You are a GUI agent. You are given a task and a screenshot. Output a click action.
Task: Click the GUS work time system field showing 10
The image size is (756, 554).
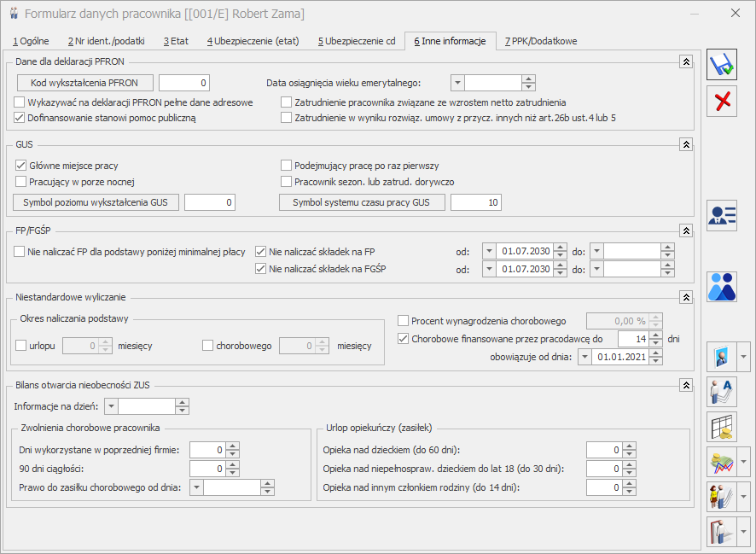tap(476, 202)
